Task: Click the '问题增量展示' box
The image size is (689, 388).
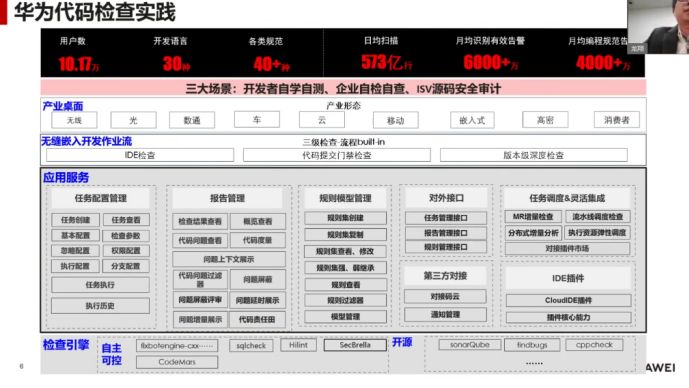Action: point(200,319)
